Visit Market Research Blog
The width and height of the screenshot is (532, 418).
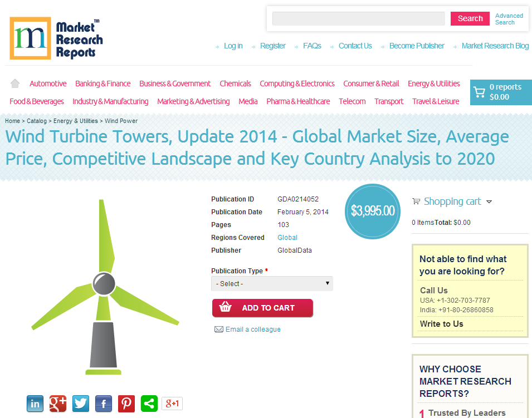tap(495, 46)
